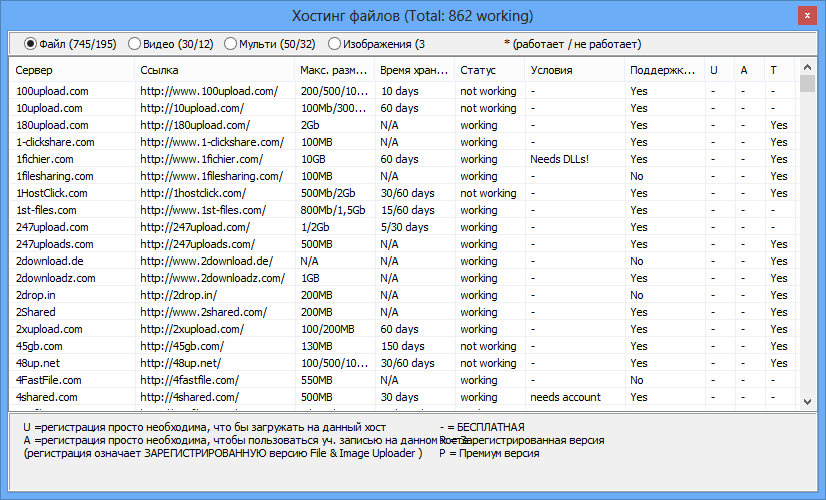Select the 180upload.com server row
The height and width of the screenshot is (500, 826).
pos(404,125)
